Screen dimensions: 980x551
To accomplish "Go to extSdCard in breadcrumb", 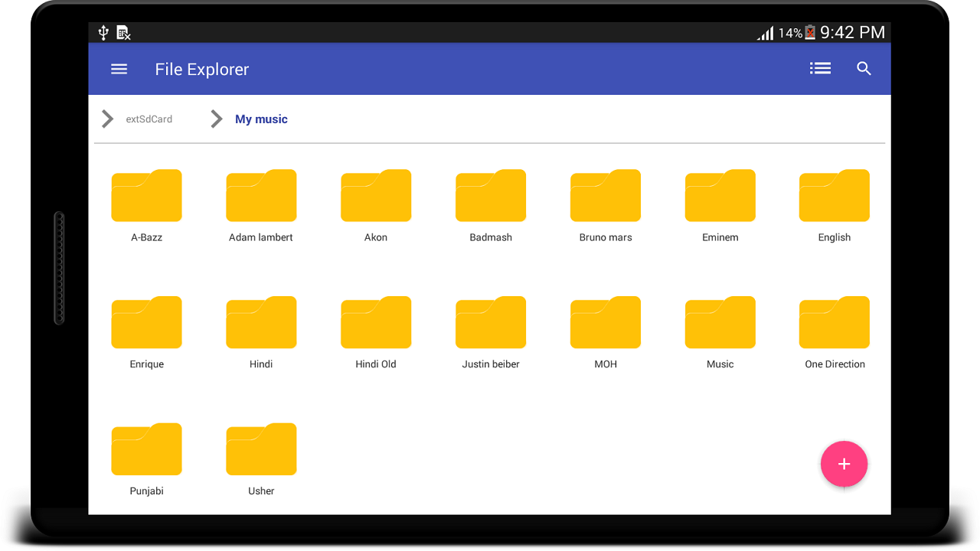I will click(x=149, y=119).
